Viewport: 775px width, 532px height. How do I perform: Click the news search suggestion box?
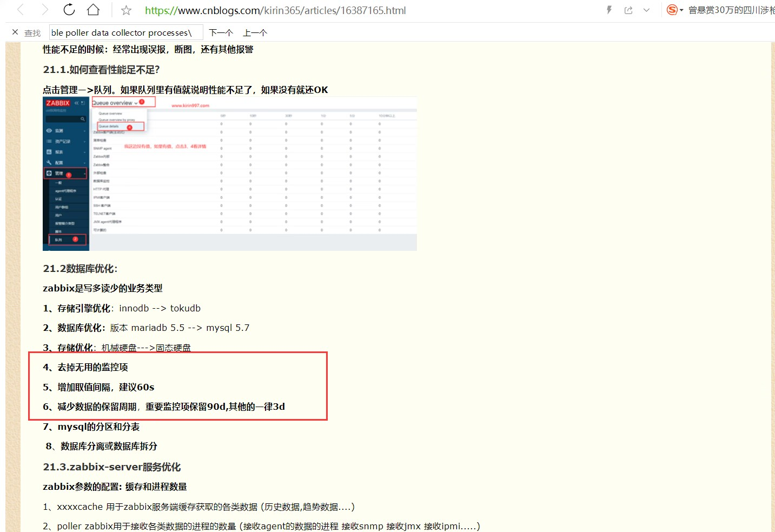(x=731, y=10)
